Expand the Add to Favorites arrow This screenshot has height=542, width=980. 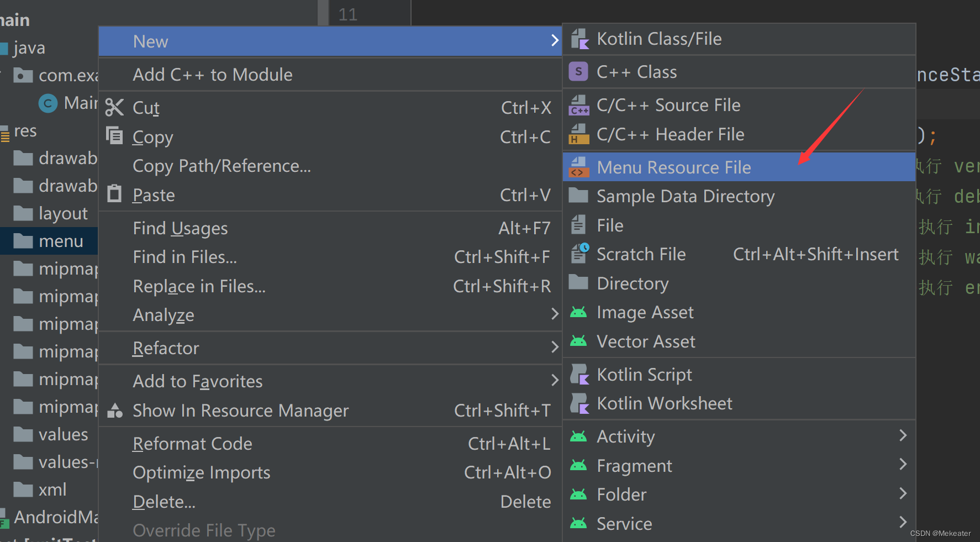[555, 381]
